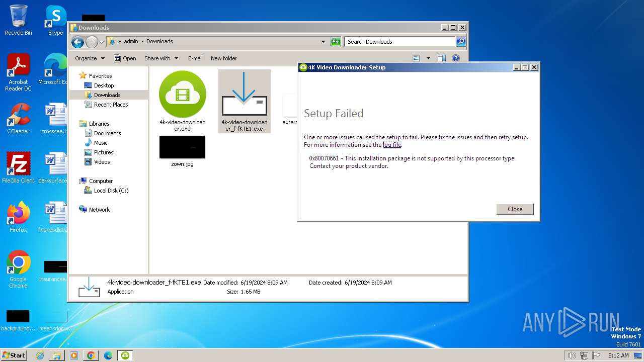The width and height of the screenshot is (644, 362).
Task: Open Acrobat Reader DC shortcut
Action: (x=18, y=72)
